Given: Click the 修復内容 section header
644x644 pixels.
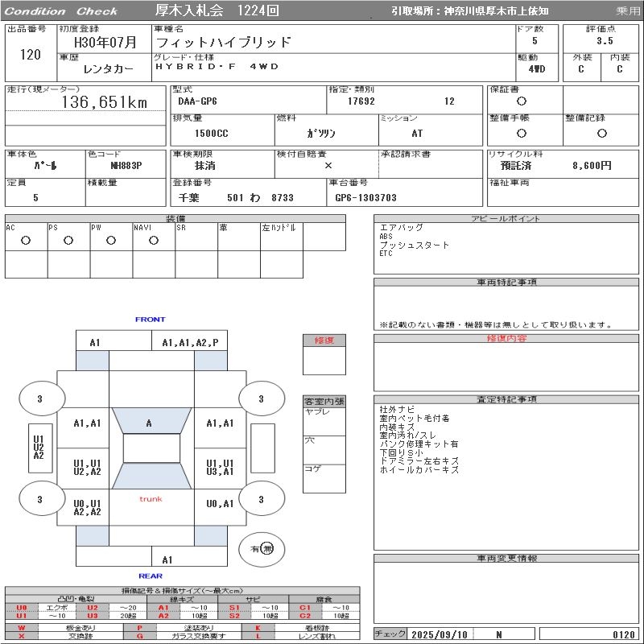Looking at the screenshot, I should 506,339.
